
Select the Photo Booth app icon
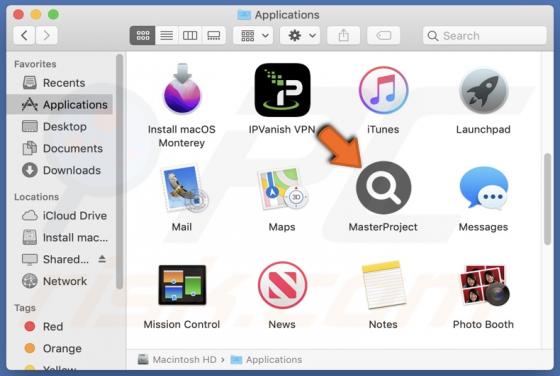[x=485, y=285]
